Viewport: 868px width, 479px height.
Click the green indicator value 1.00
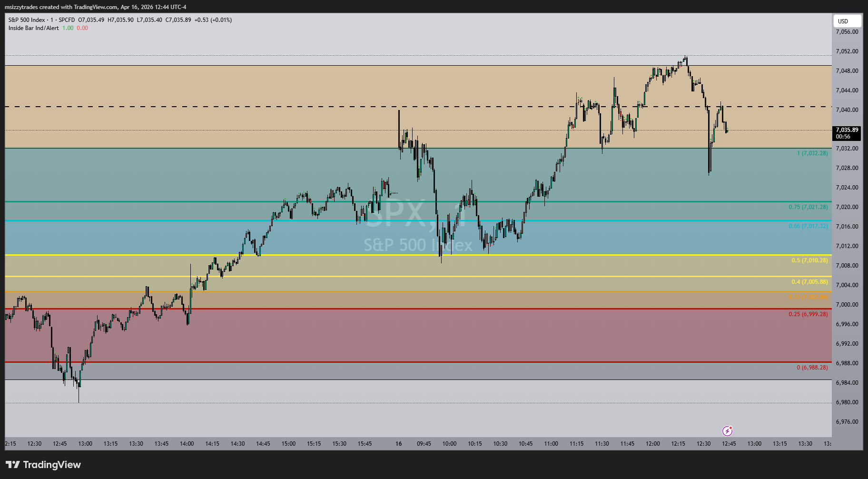point(68,28)
